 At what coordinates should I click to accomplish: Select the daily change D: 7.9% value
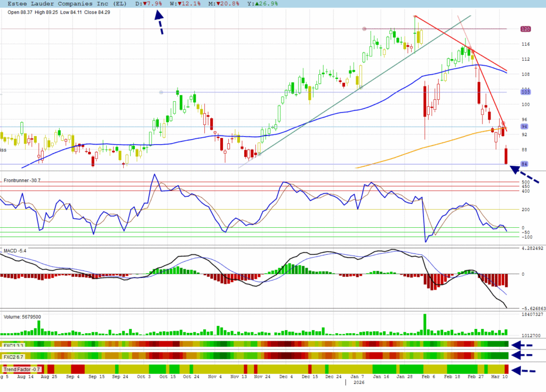(149, 4)
